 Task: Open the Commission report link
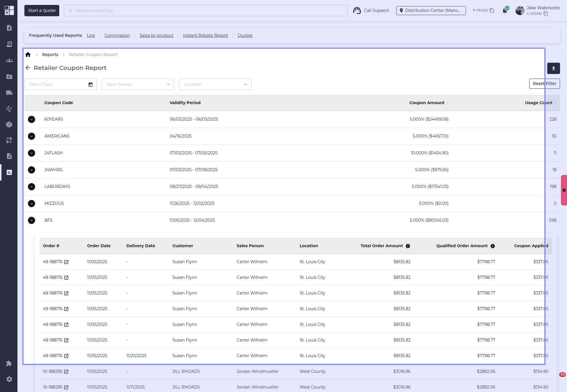(x=117, y=35)
